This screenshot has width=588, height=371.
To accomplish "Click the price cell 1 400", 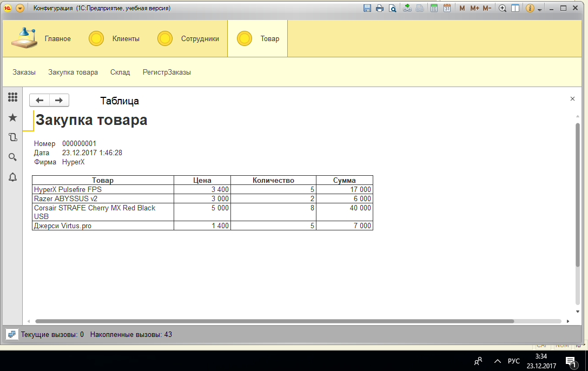I will (x=202, y=226).
